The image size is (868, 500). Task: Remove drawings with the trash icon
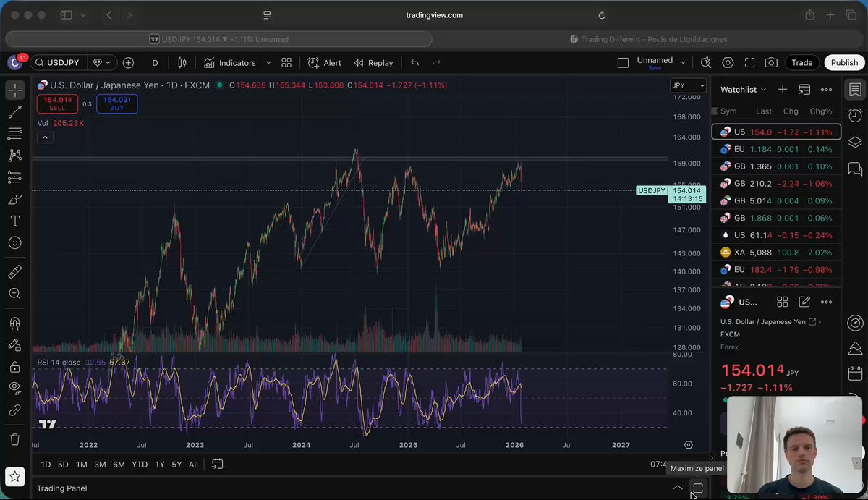[15, 439]
